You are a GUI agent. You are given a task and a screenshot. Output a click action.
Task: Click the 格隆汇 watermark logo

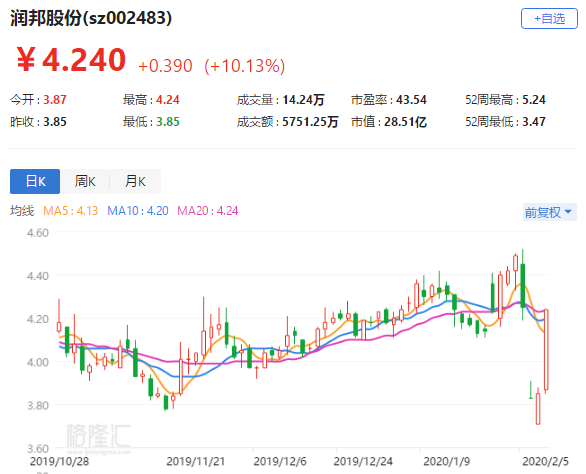(98, 437)
